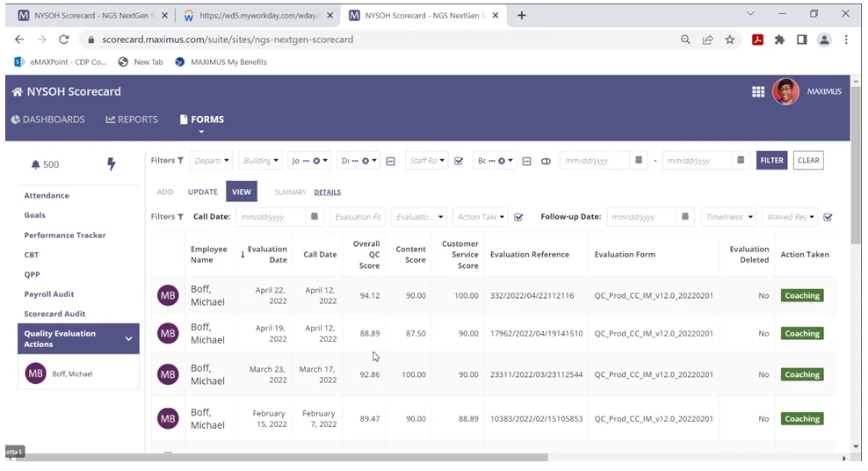Toggle the checkbox after Staff Ro filter
The height and width of the screenshot is (471, 868).
[x=459, y=161]
